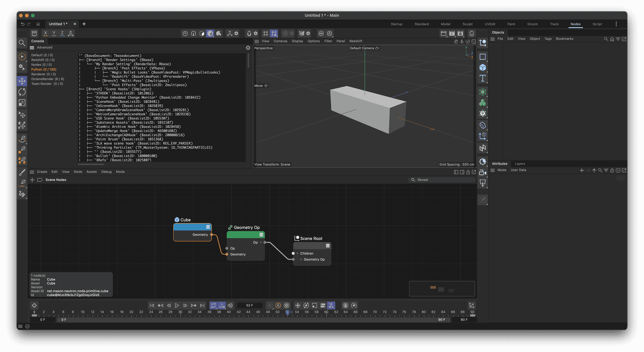Open the Cameras menu in viewport
The image size is (644, 352).
coord(280,41)
